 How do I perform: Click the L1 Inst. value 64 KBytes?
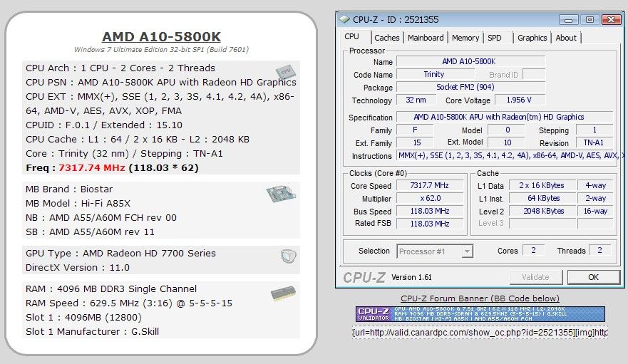pos(542,198)
